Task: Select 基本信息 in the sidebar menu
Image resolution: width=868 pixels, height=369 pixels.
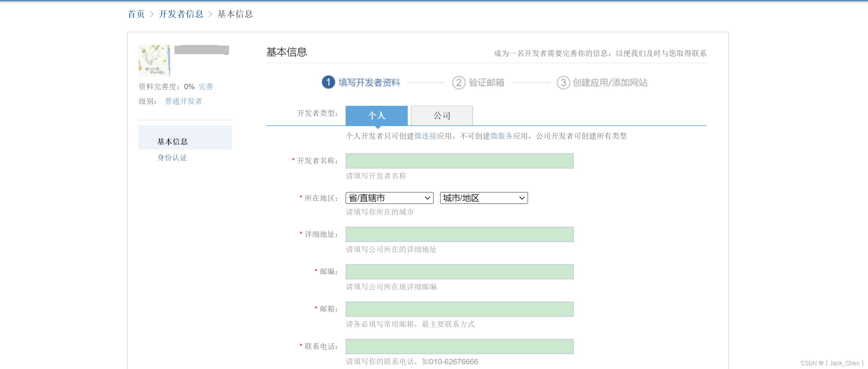Action: pyautogui.click(x=185, y=137)
